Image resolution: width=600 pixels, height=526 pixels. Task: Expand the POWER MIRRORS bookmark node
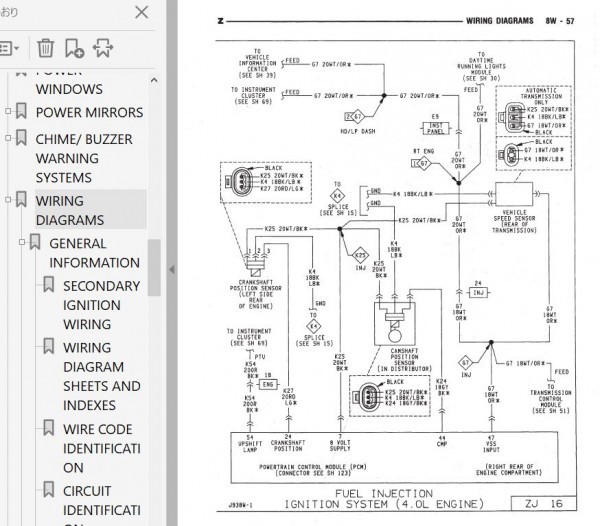[8, 111]
